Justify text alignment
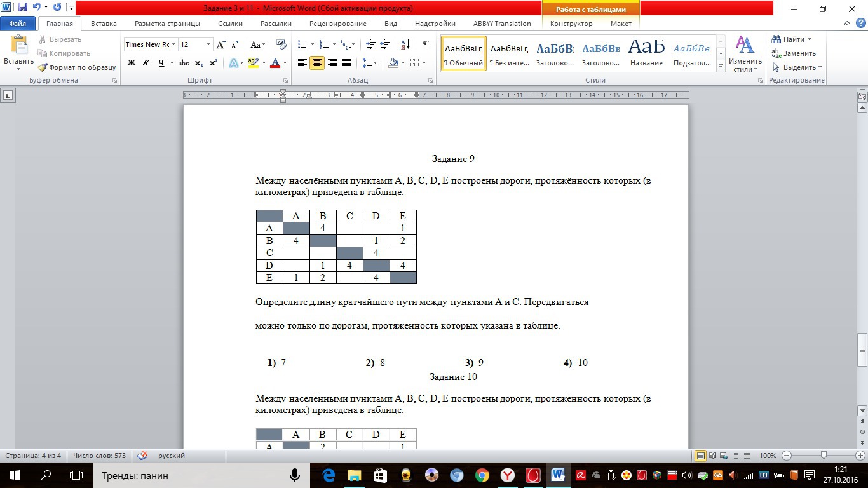This screenshot has height=488, width=868. click(347, 63)
